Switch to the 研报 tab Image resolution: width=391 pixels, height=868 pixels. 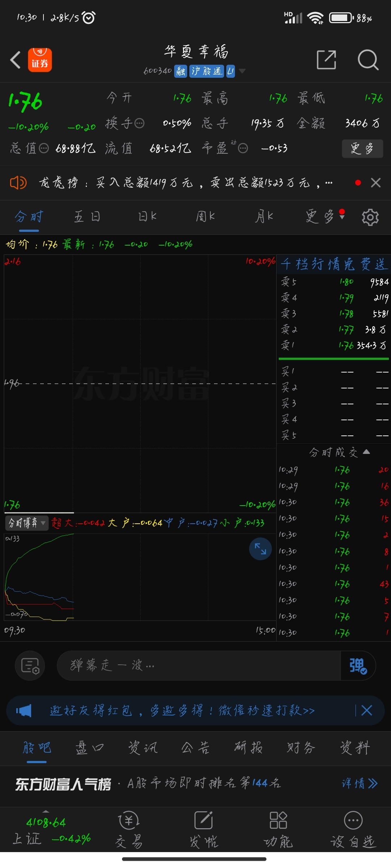pyautogui.click(x=248, y=748)
